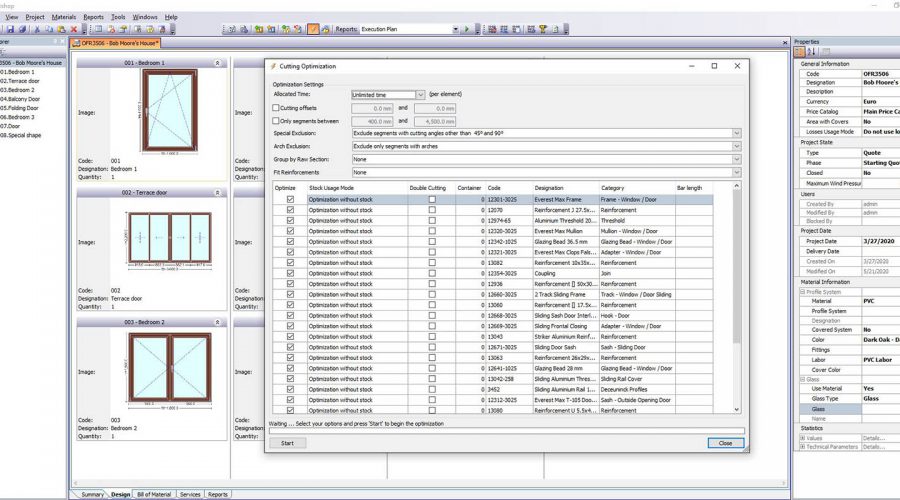Click the lightning icon in Cutting Optimization title
900x500 pixels.
click(x=273, y=67)
